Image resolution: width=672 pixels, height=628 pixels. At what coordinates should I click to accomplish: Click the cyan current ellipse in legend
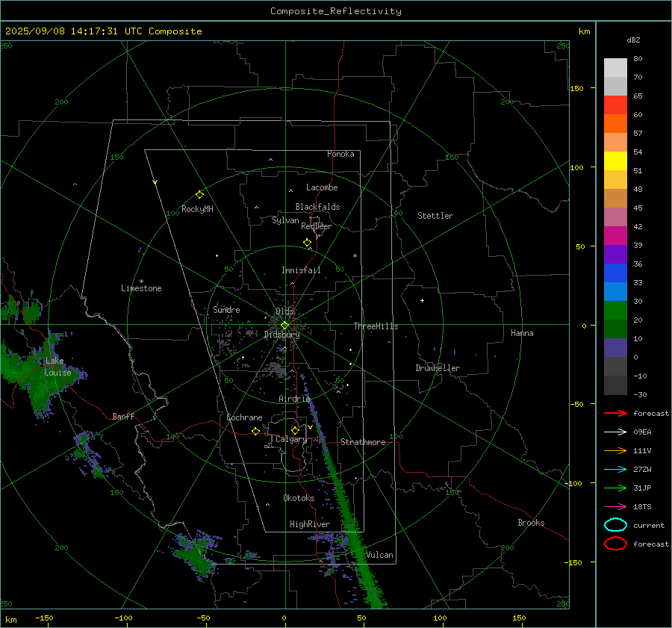point(615,525)
